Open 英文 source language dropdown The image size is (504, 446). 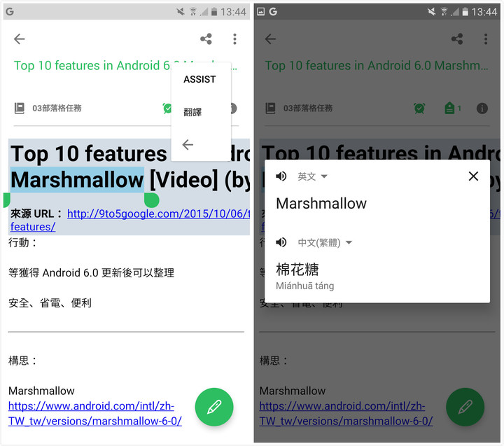coord(312,176)
